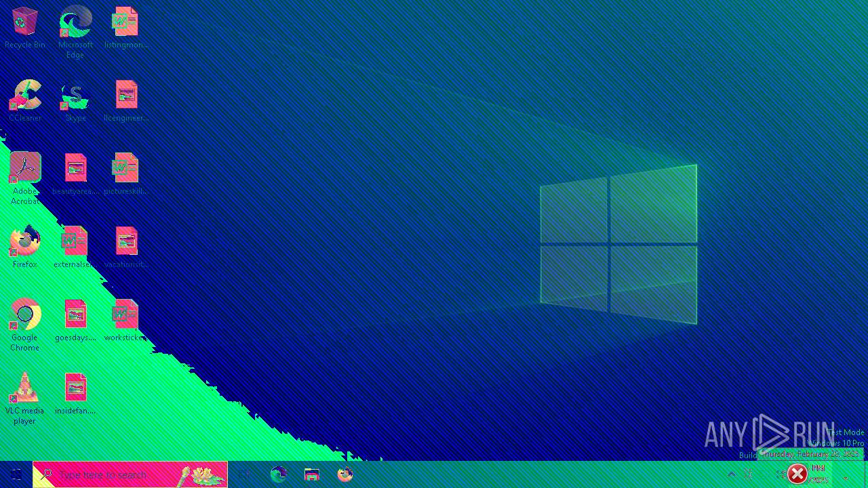Screen dimensions: 868x488
Task: Select the insidefan... image file icon
Action: (x=75, y=394)
